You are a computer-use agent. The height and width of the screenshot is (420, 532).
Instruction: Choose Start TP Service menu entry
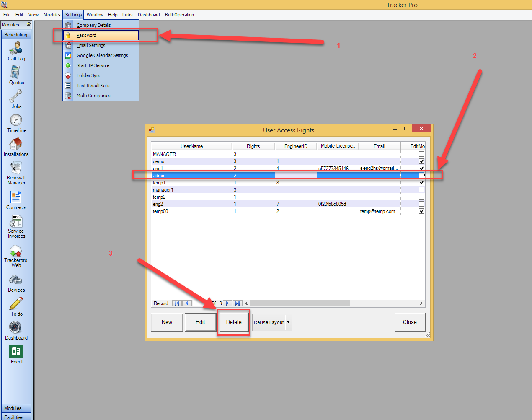tap(101, 65)
